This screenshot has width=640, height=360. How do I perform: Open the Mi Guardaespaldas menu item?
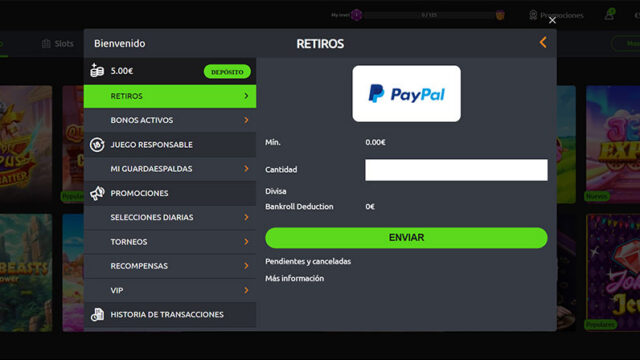170,169
